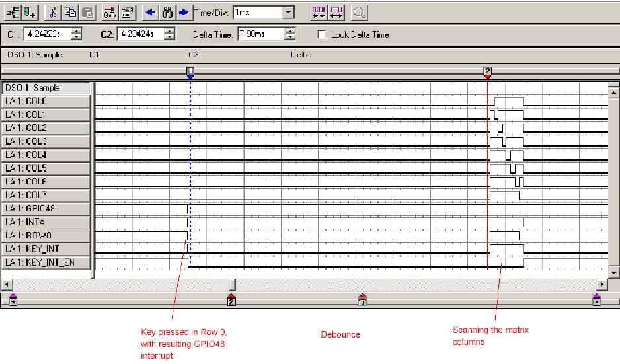Click the magnifying glass zoom icon
This screenshot has width=620, height=364.
pos(360,13)
